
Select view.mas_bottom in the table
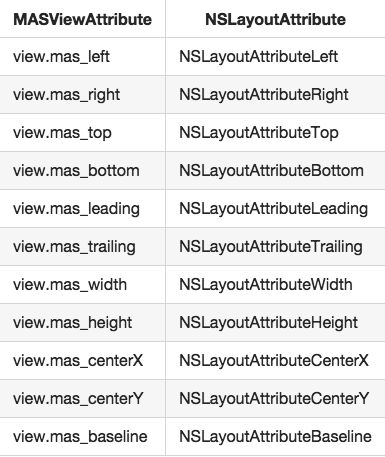coord(76,171)
